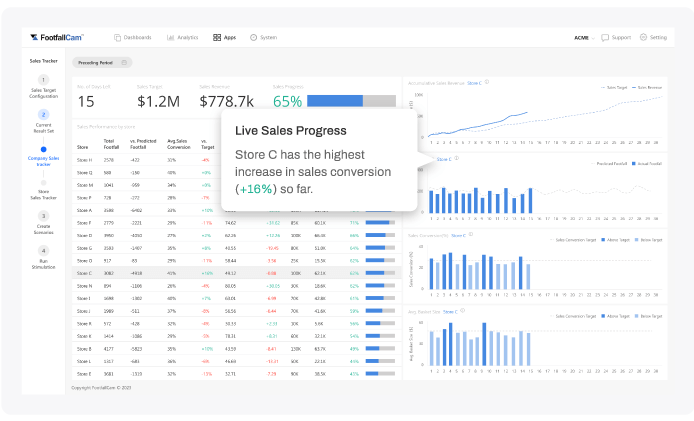Select the Store H row
This screenshot has height=421, width=694.
point(236,160)
